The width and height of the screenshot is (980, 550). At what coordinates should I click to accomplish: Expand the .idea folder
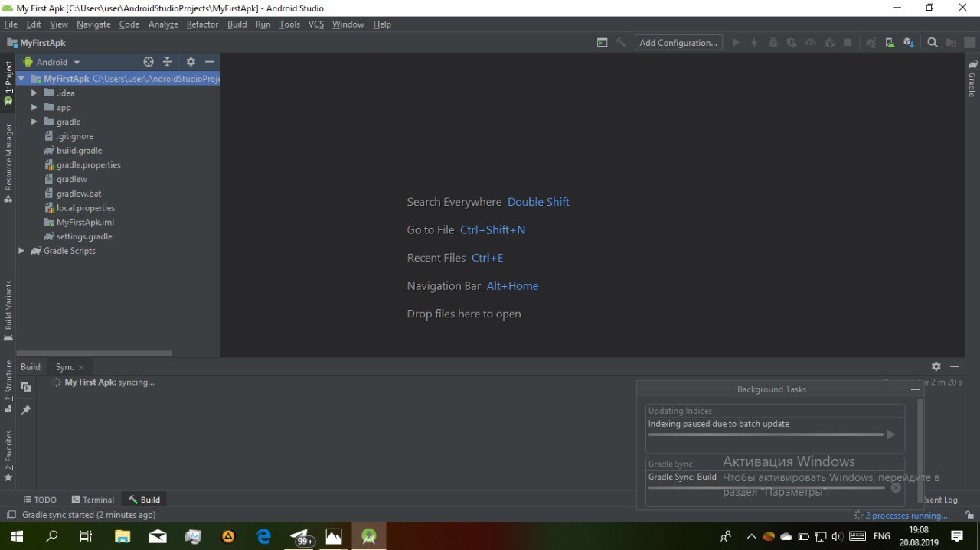coord(34,93)
